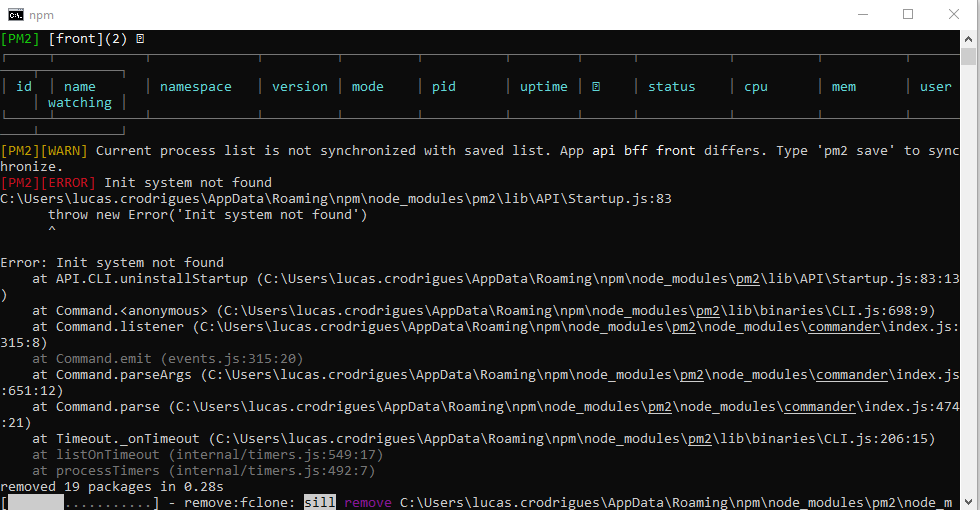This screenshot has width=980, height=510.
Task: Click the red '[PM2][ERROR]' tag
Action: 48,182
